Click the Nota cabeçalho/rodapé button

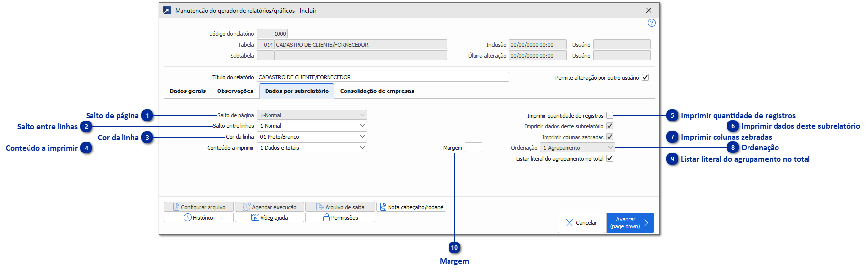(411, 207)
